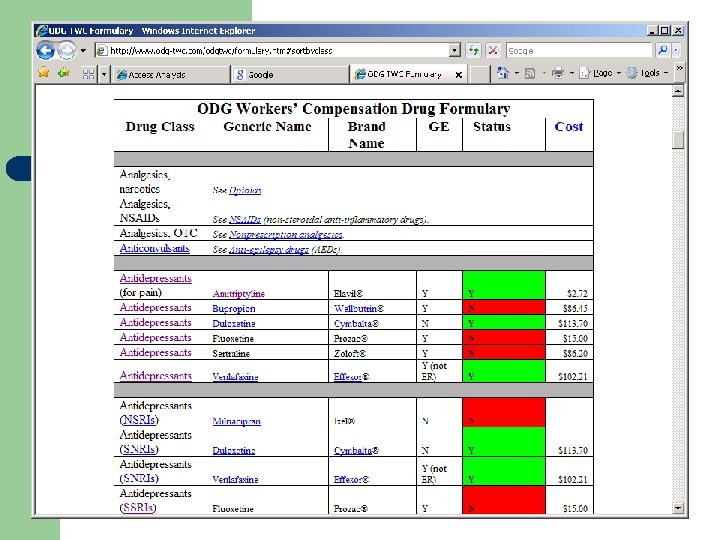The height and width of the screenshot is (540, 720).
Task: Open Duloxetine link in $113.70 Antidepressants row
Action: (234, 324)
